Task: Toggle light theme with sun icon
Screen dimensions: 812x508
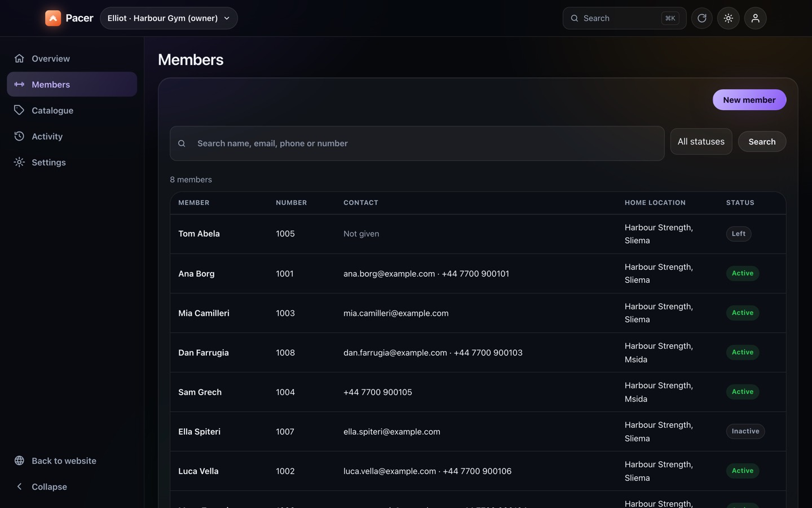Action: 729,18
